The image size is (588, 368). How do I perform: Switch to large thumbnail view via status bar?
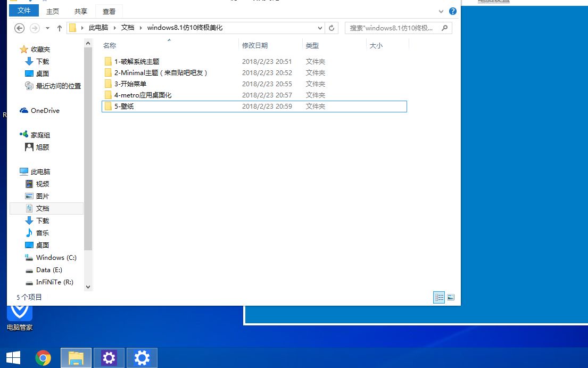tap(451, 298)
